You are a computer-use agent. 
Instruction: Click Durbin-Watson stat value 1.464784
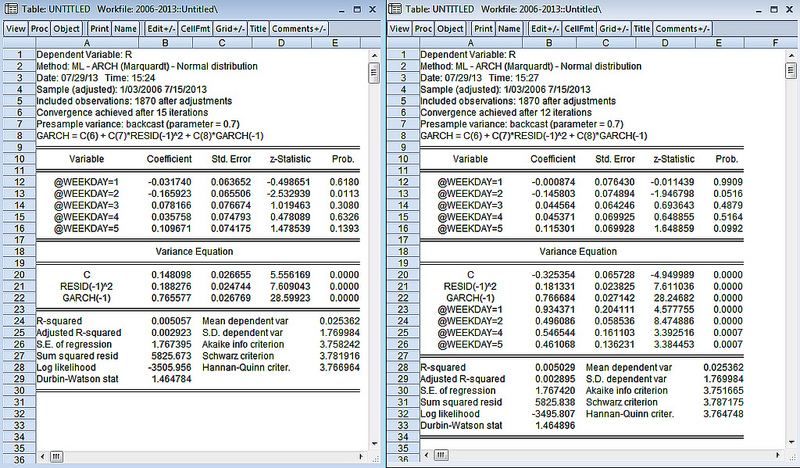tap(171, 379)
